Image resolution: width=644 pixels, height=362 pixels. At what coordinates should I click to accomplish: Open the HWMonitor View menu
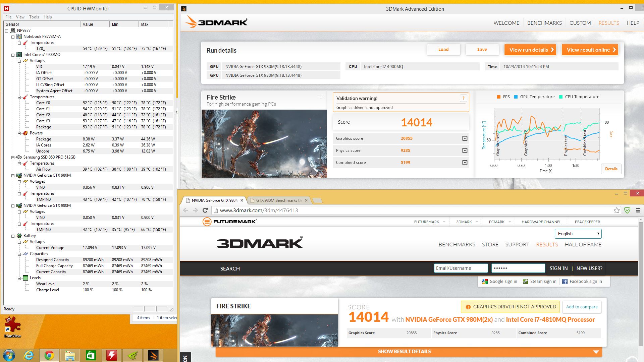click(20, 17)
